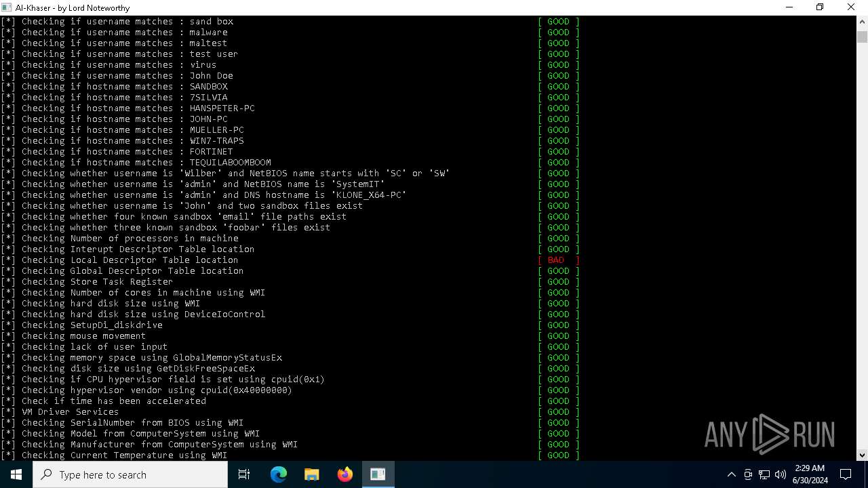
Task: Select line 'Manufacturer from ComputerSystem using WMI'
Action: [149, 444]
